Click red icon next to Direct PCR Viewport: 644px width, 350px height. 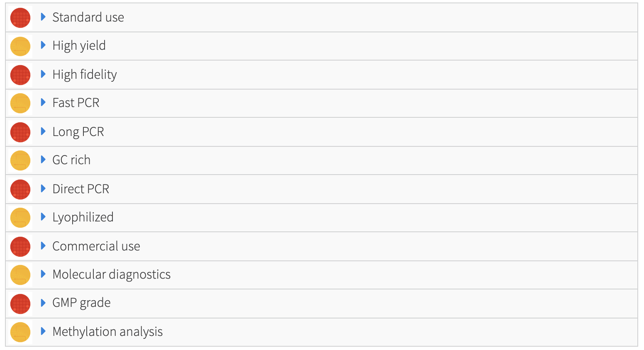coord(20,190)
